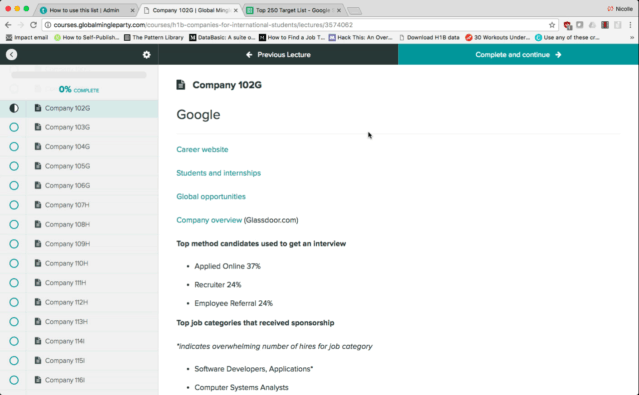This screenshot has height=395, width=639.
Task: Click the address bar URL field
Action: (x=300, y=25)
